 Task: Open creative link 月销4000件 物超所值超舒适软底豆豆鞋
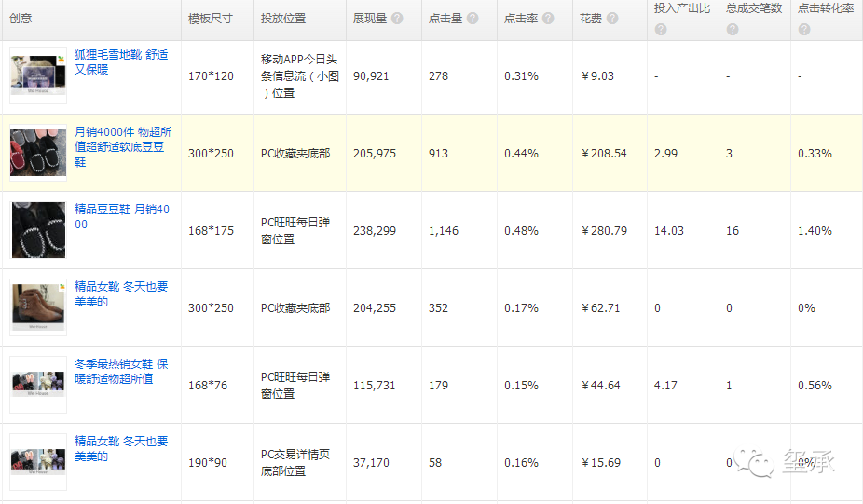click(x=123, y=146)
